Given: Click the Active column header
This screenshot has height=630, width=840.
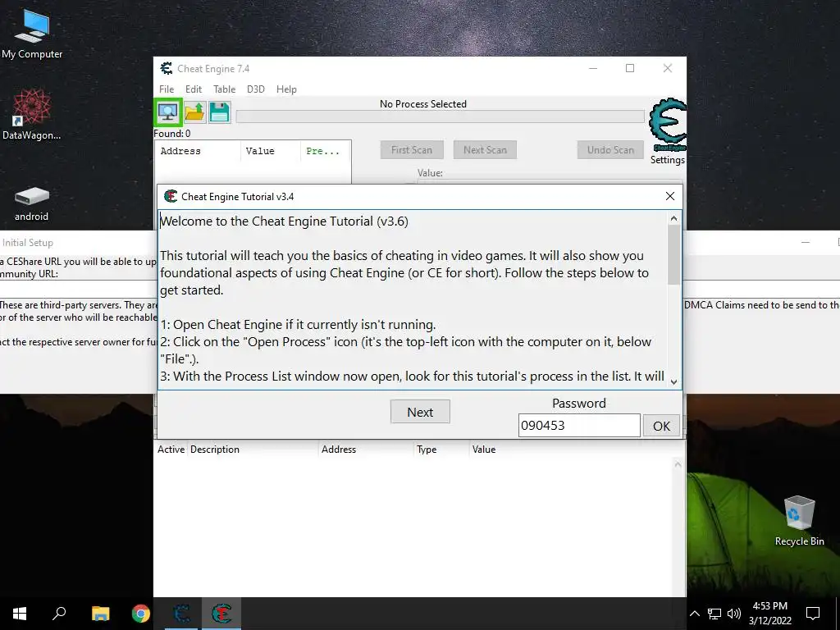Looking at the screenshot, I should click(x=171, y=450).
